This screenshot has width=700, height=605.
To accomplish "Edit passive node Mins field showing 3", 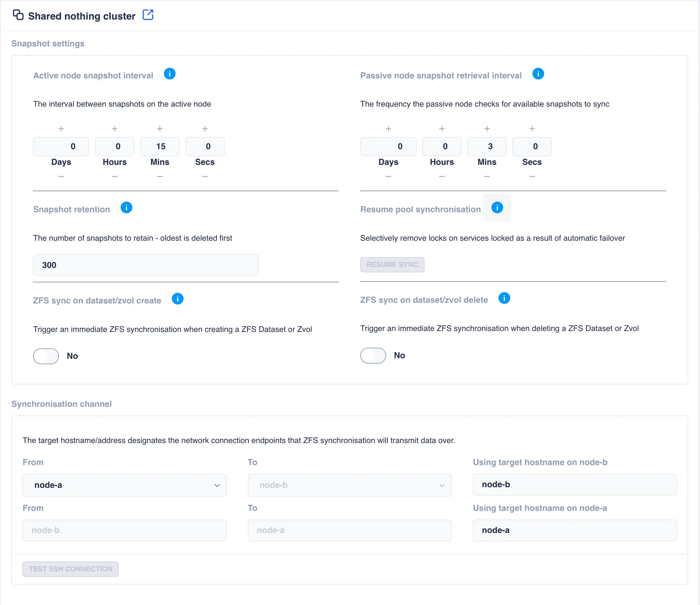I will (487, 147).
